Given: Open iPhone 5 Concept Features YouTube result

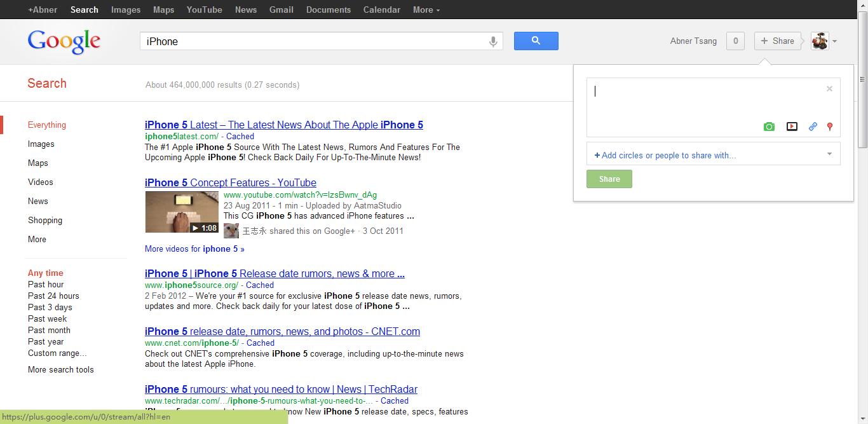Looking at the screenshot, I should [x=231, y=182].
